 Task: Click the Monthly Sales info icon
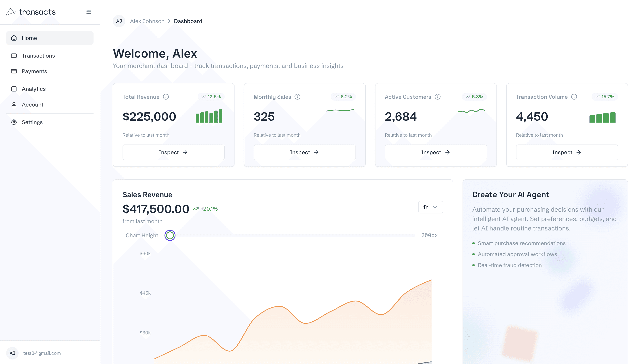(297, 97)
